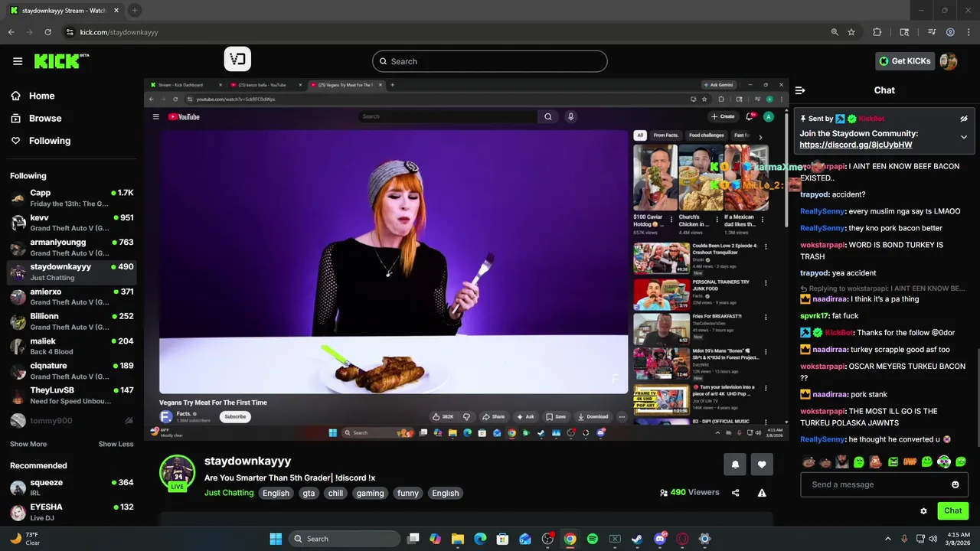Viewport: 980px width, 551px height.
Task: Open maliek's channel in Following list
Action: [72, 346]
